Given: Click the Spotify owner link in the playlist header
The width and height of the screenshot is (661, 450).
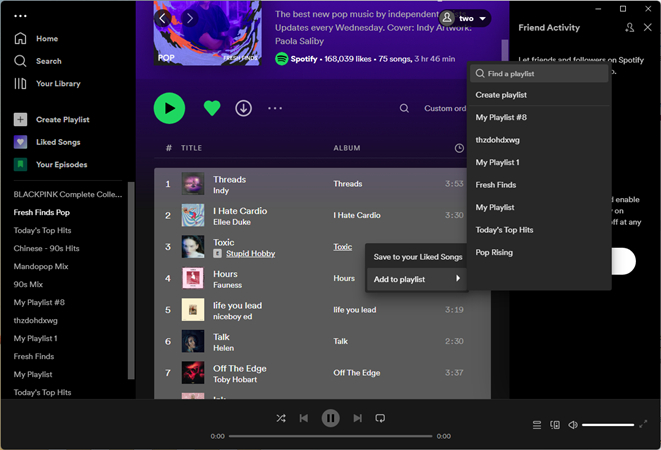Looking at the screenshot, I should pos(304,59).
